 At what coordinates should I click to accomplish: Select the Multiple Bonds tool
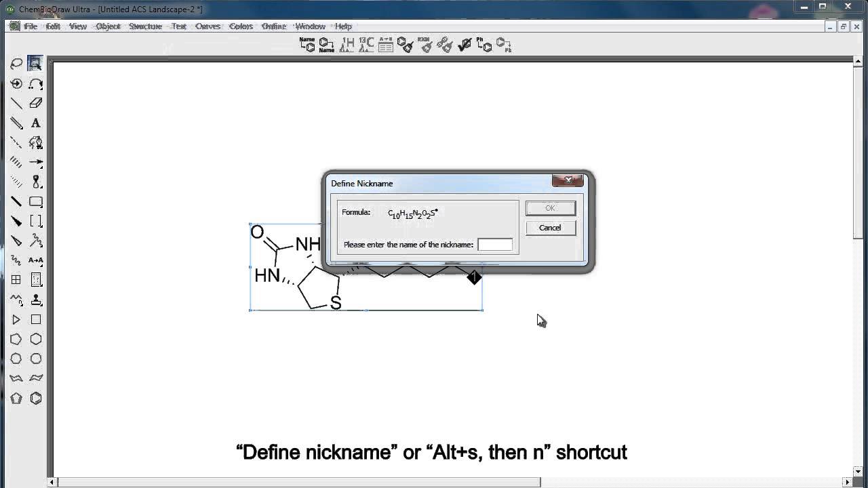[x=16, y=123]
